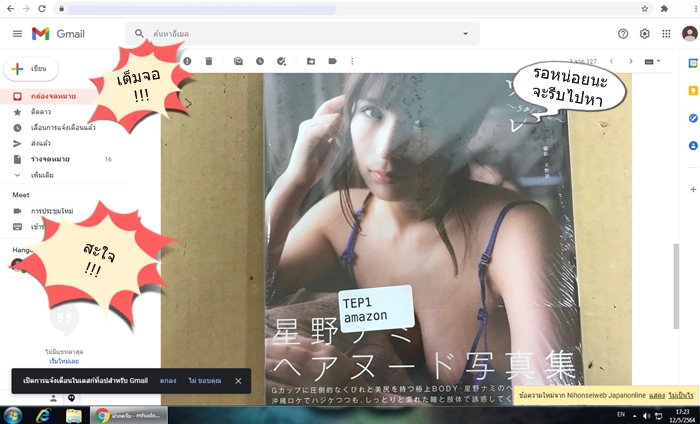Open the taskbar clock and date

[683, 416]
